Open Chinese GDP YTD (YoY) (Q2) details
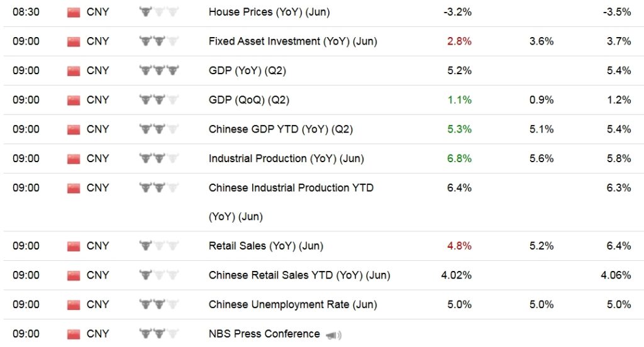The image size is (644, 347). coord(280,129)
